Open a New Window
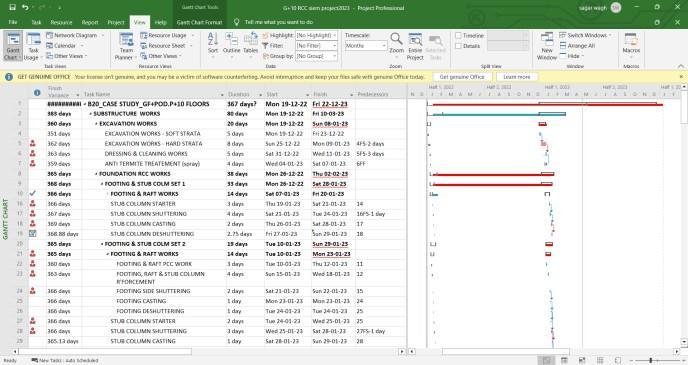The image size is (688, 365). 547,46
